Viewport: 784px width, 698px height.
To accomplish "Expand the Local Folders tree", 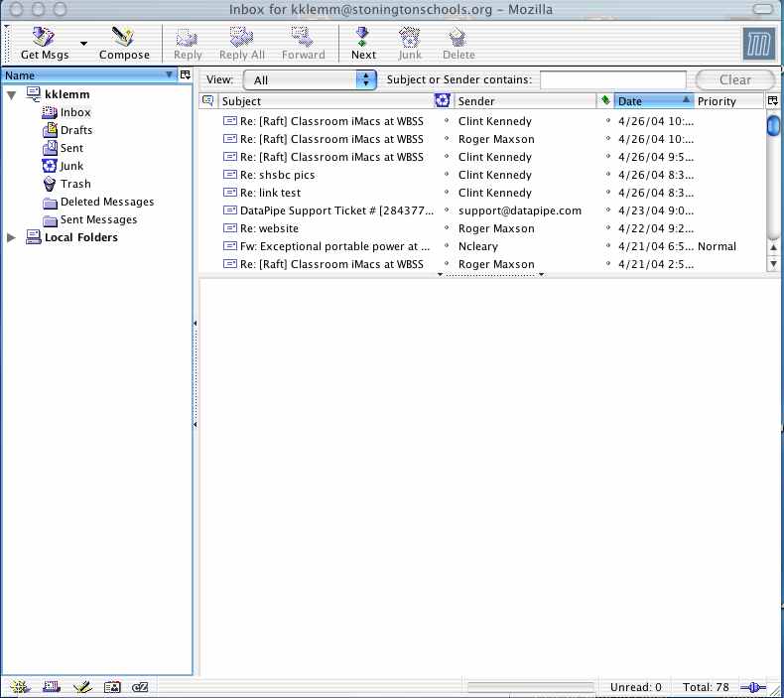I will coord(12,237).
